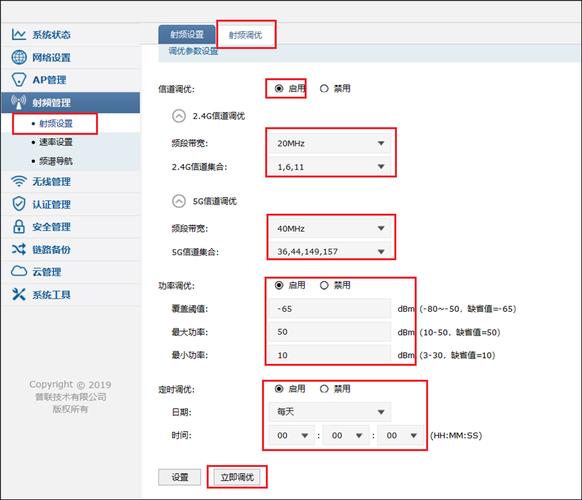Click the 无线管理 Wi-Fi icon
This screenshot has width=582, height=500.
19,181
